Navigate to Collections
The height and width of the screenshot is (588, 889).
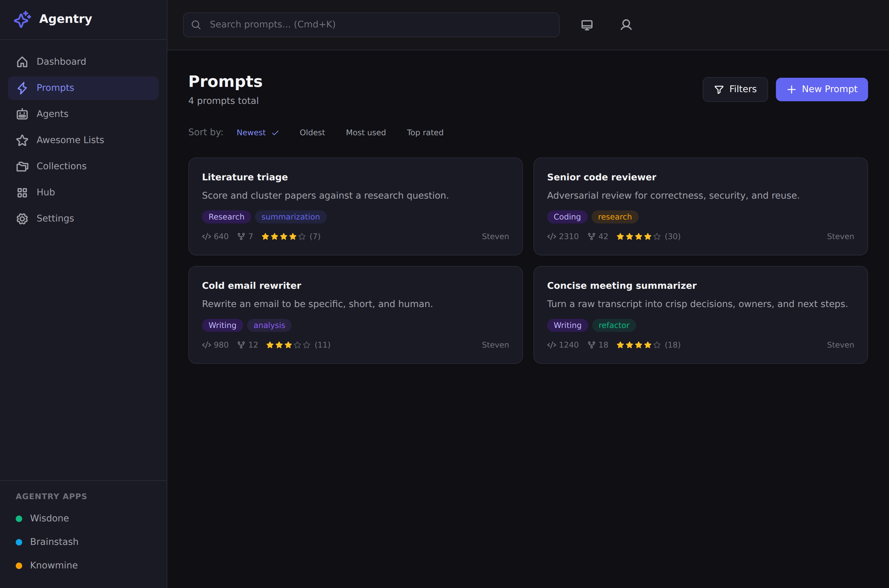click(x=83, y=167)
